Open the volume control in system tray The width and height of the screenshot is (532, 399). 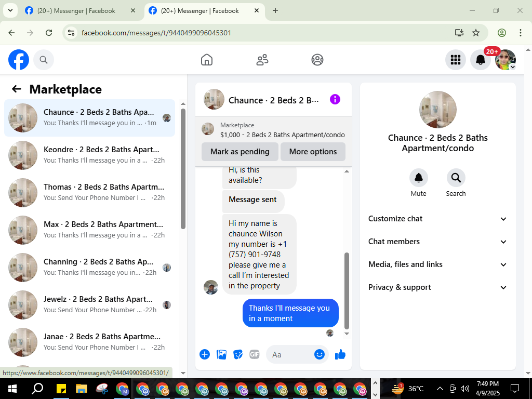pos(465,389)
